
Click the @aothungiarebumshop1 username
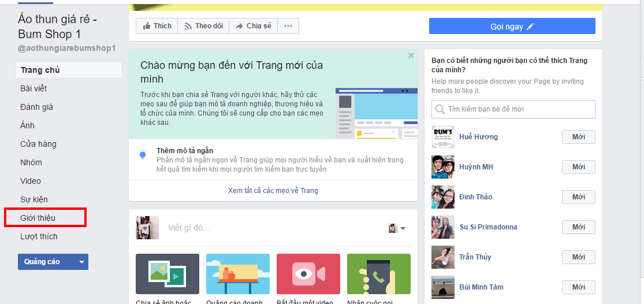tap(66, 49)
